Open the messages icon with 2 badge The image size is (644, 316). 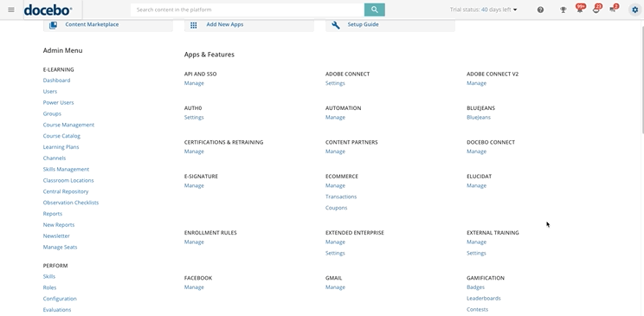[614, 9]
